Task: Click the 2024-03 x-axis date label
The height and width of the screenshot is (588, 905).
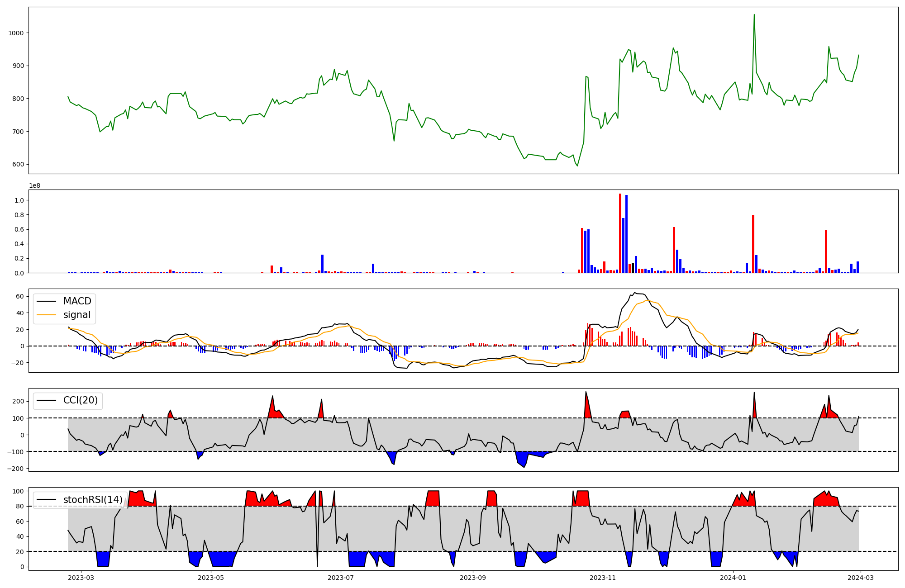Action: (x=860, y=578)
